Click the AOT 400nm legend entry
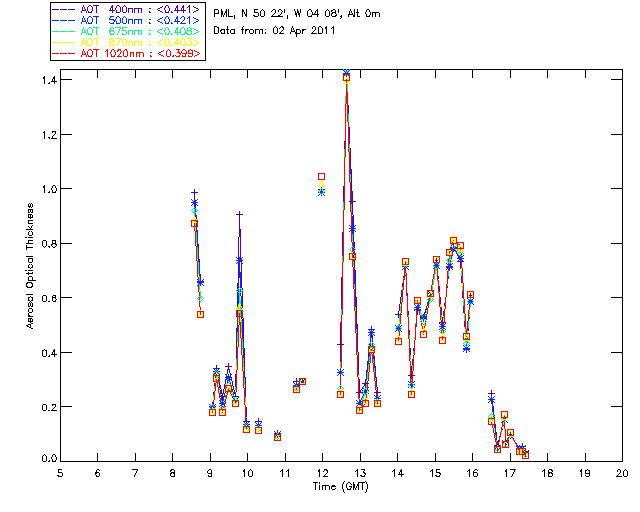This screenshot has width=640, height=512. pyautogui.click(x=127, y=9)
